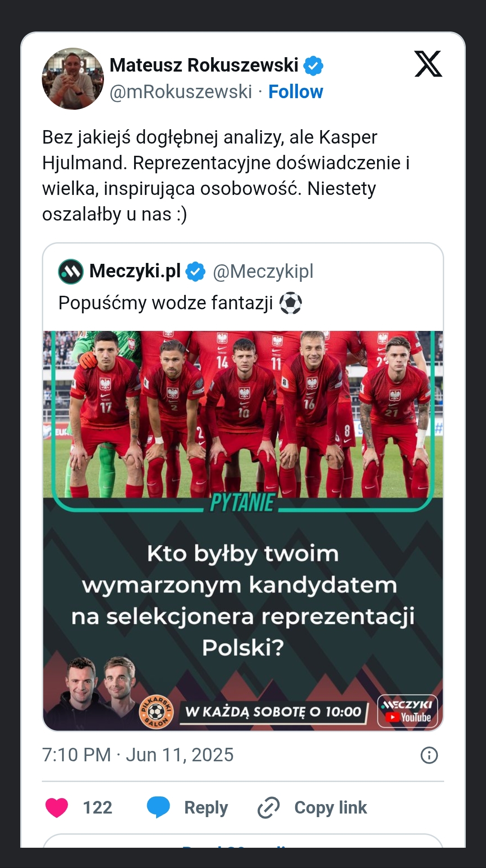Open the 7:10 PM Jun 11, 2025 timestamp
This screenshot has height=868, width=486.
point(138,755)
